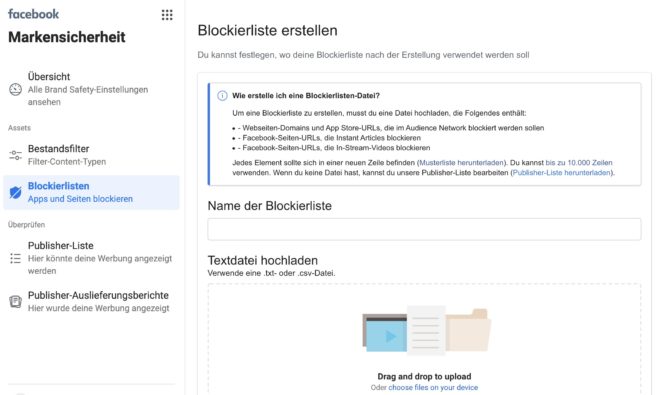Click the Drag and drop to upload text
The width and height of the screenshot is (660, 395).
(424, 376)
